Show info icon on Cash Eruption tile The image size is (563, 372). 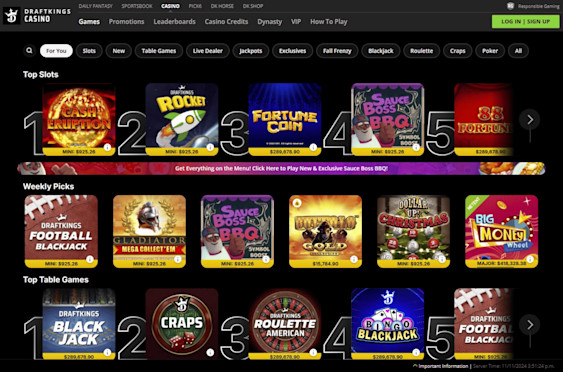(x=107, y=147)
